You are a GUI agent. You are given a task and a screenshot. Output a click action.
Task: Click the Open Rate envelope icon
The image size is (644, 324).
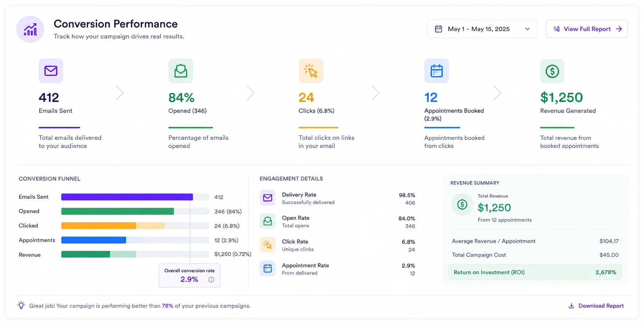[268, 221]
